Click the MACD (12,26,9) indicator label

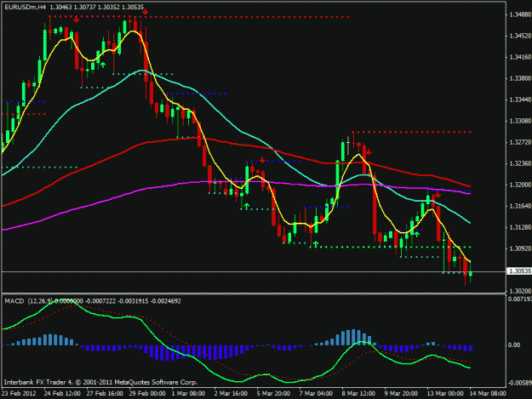pyautogui.click(x=28, y=301)
